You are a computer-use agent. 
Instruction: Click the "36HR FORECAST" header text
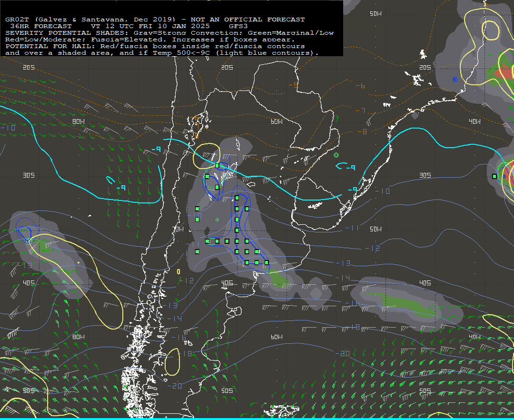tap(41, 26)
